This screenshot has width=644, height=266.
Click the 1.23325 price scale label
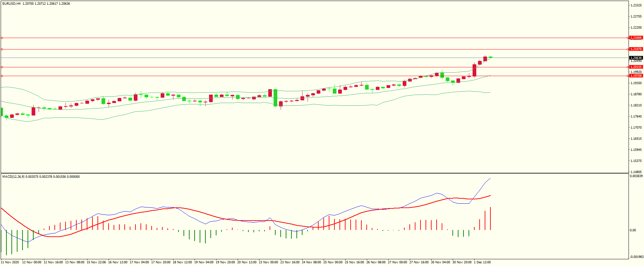coord(636,5)
